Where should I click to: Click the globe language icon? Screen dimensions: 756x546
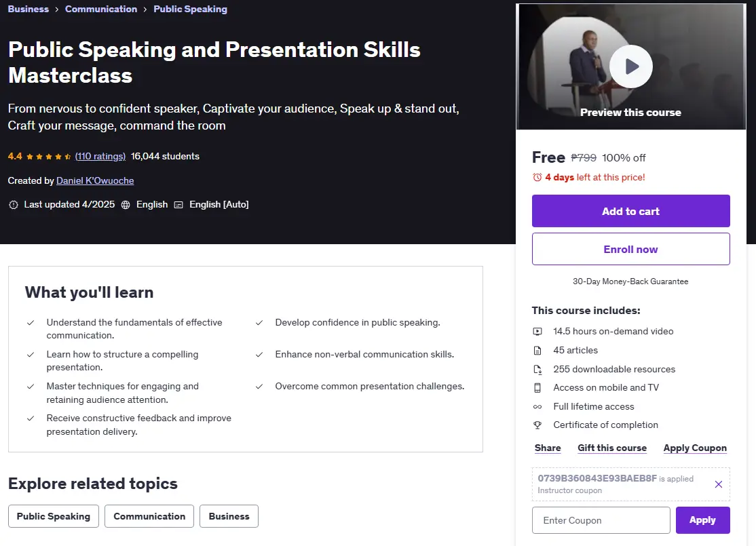click(126, 205)
